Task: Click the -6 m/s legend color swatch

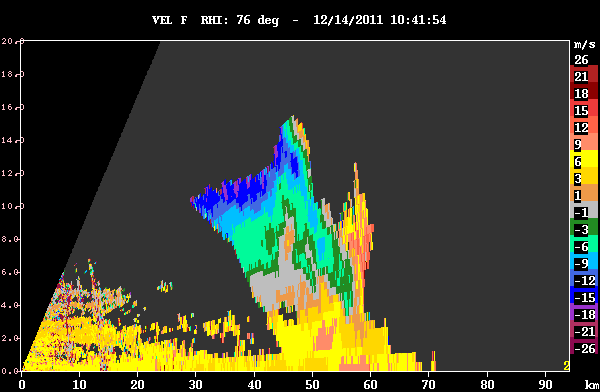Action: 584,243
